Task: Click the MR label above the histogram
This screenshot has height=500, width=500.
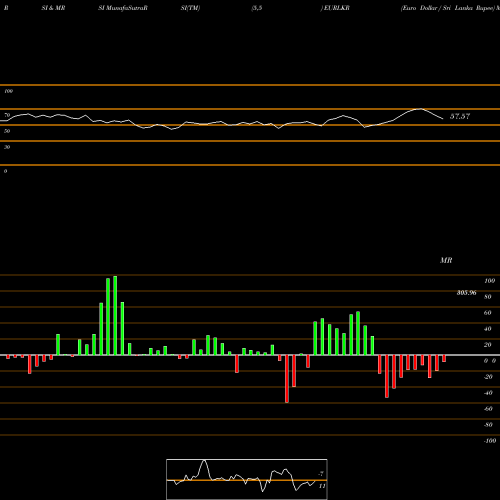Action: [x=446, y=260]
